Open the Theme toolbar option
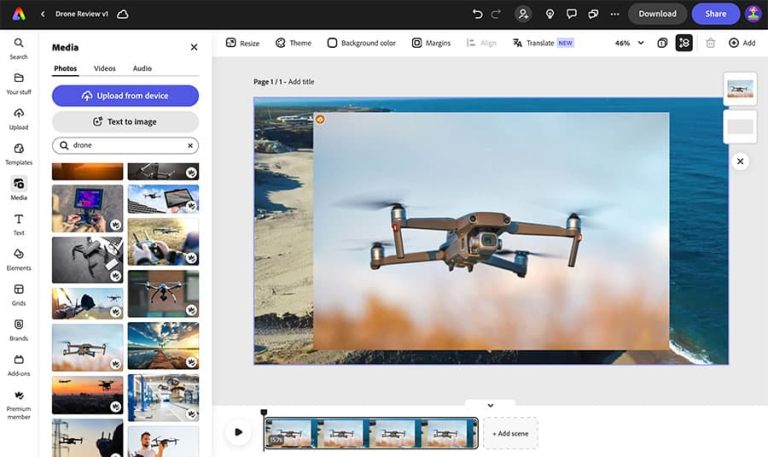The height and width of the screenshot is (457, 768). point(293,43)
